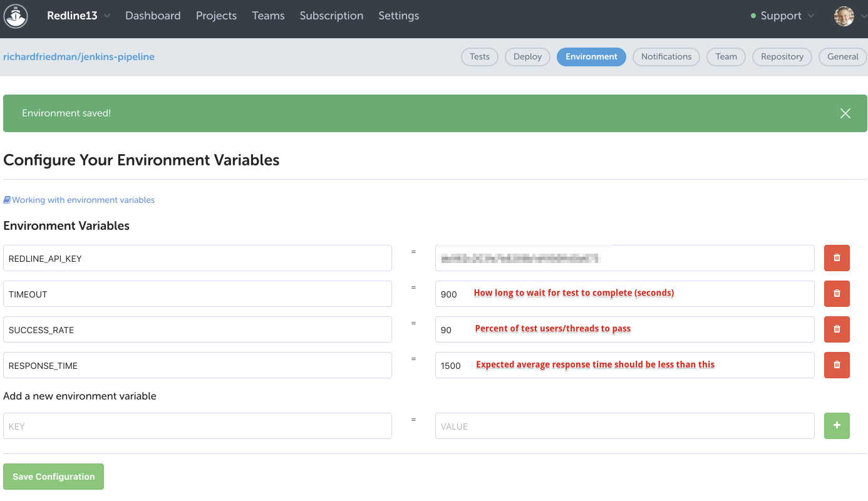Go to Dashboard in the top navigation
The height and width of the screenshot is (501, 868).
tap(153, 16)
